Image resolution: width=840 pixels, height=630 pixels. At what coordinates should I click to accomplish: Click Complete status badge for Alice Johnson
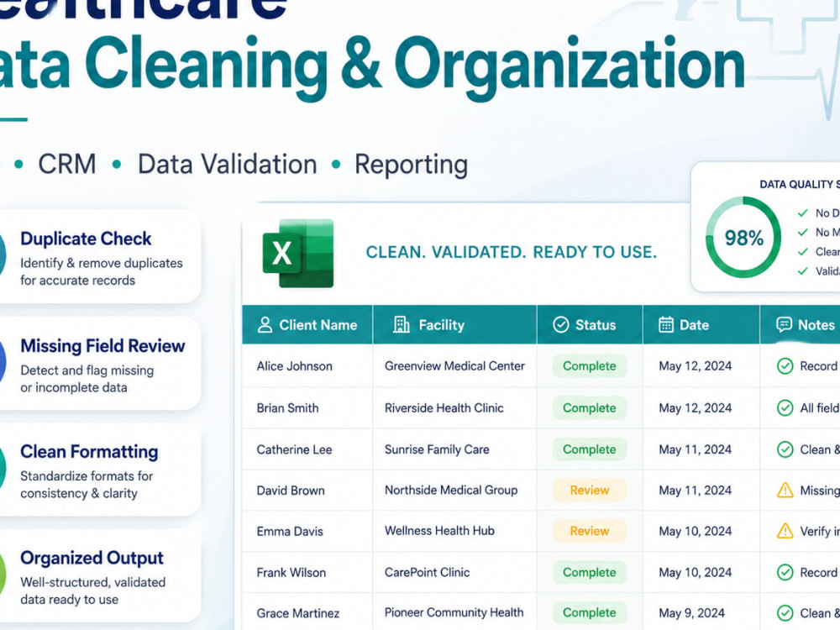[590, 366]
